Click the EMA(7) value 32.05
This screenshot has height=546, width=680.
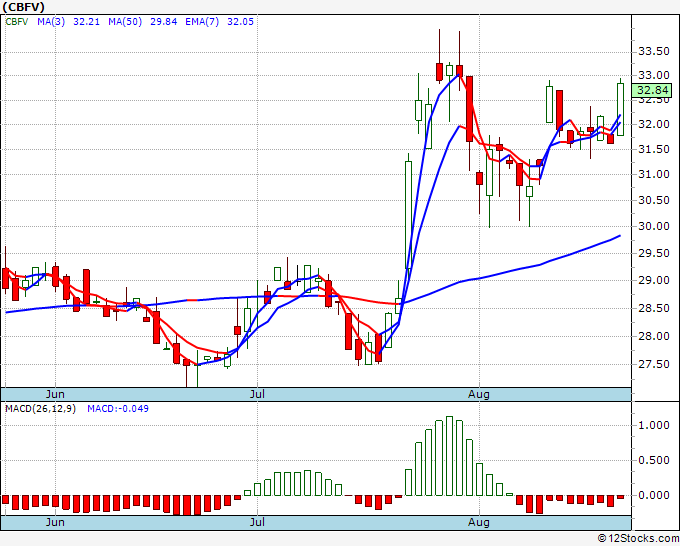click(241, 22)
